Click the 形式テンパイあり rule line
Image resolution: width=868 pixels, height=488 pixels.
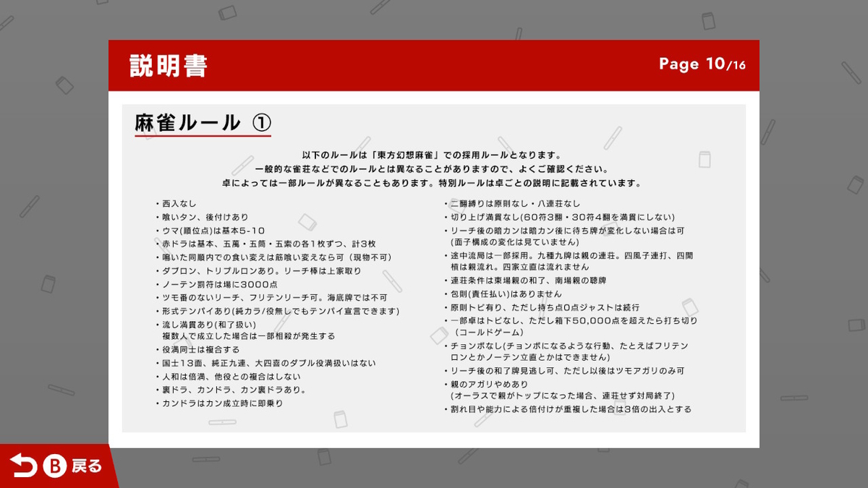(x=277, y=311)
